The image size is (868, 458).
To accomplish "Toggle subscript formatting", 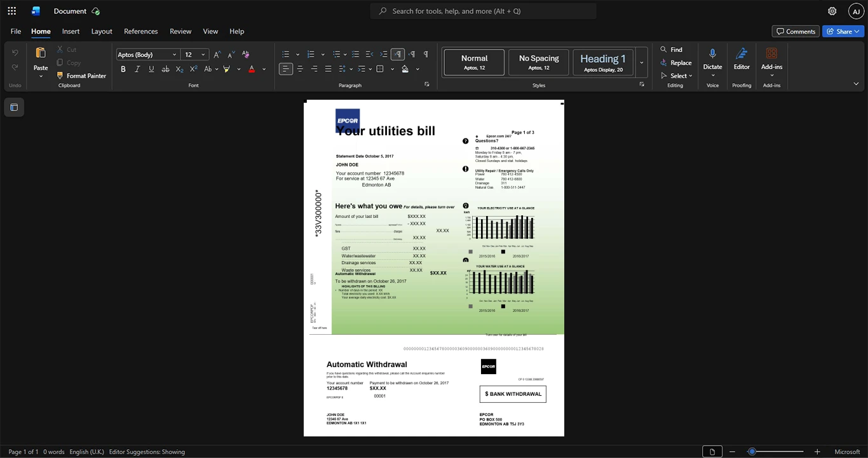I will coord(179,69).
